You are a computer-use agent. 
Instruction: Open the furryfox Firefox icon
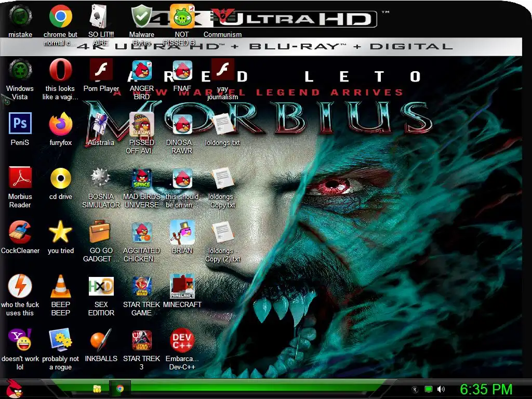[60, 124]
